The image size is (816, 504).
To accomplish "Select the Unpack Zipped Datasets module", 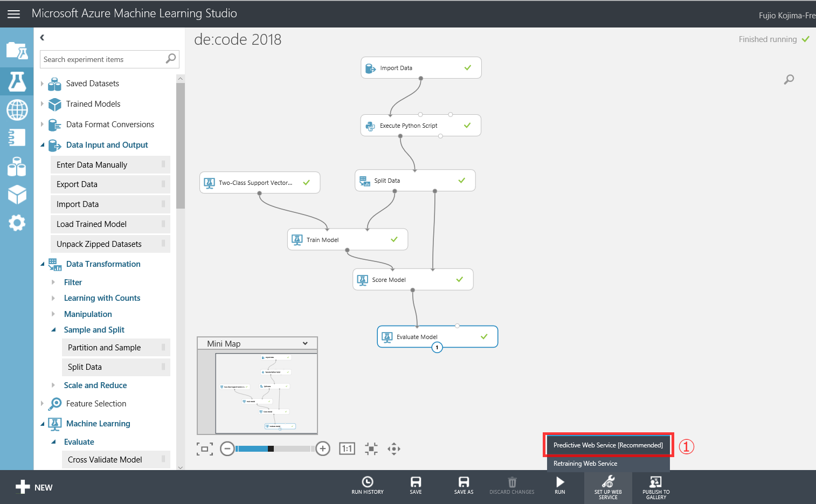I will [x=110, y=244].
